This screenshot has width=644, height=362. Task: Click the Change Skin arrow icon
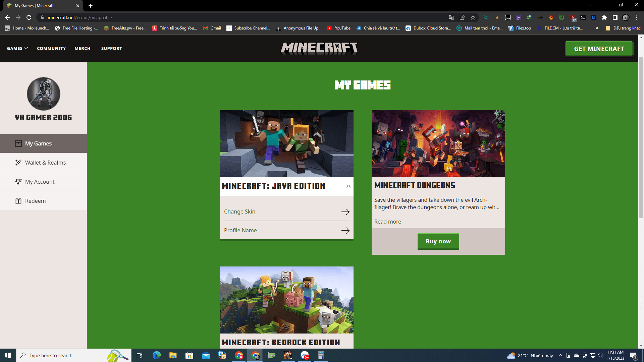(x=345, y=212)
